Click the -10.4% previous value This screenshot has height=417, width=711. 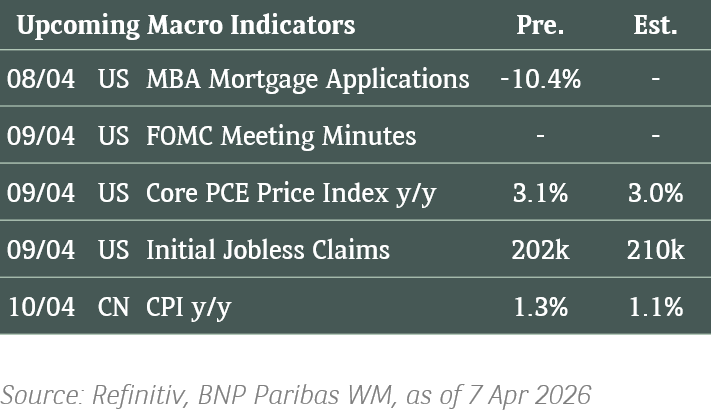tap(540, 79)
